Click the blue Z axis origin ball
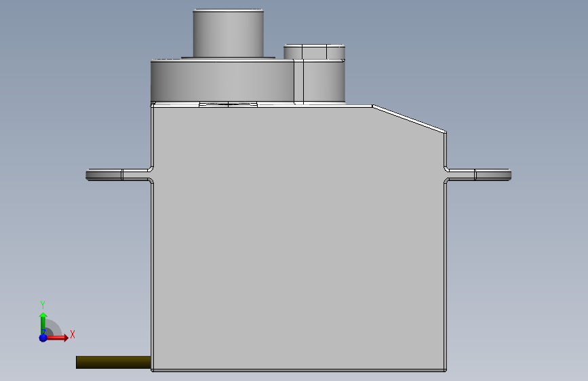This screenshot has height=381, width=588. (x=43, y=338)
